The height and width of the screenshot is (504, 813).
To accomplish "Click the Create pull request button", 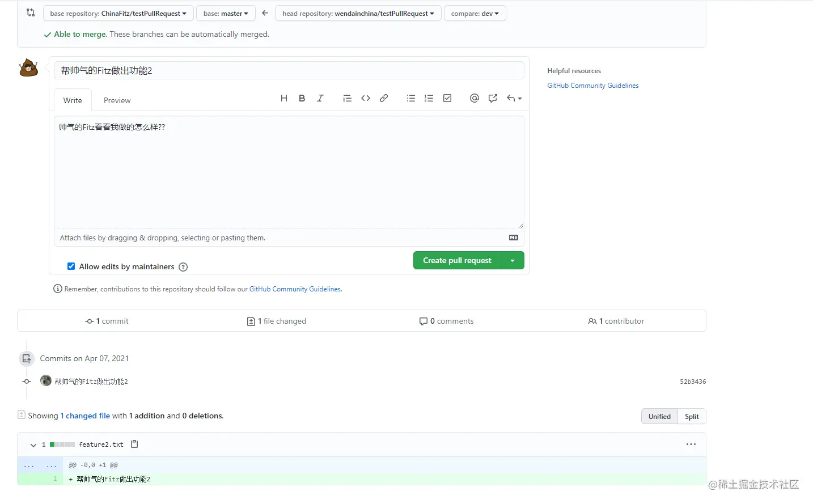I will 457,260.
